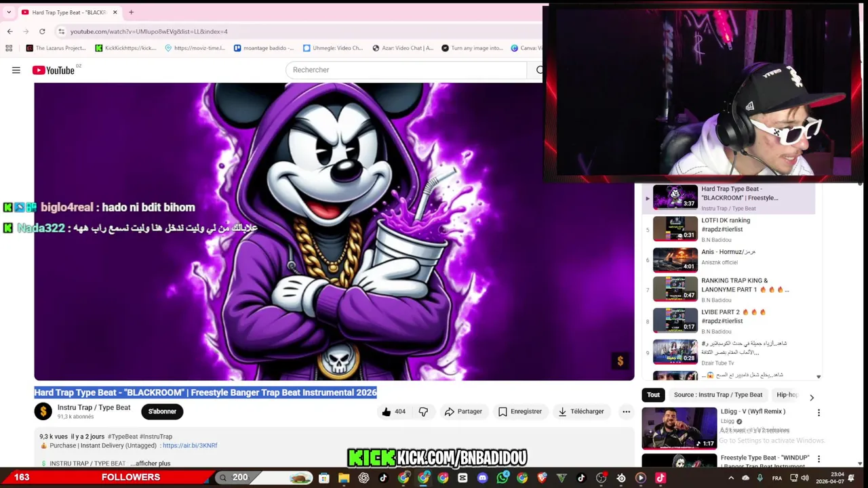Click the #TypeBeat hashtag
868x488 pixels.
pos(123,436)
